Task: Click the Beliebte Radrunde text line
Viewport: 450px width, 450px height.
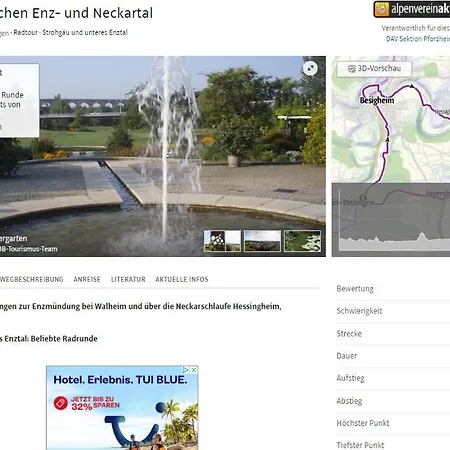Action: point(49,339)
